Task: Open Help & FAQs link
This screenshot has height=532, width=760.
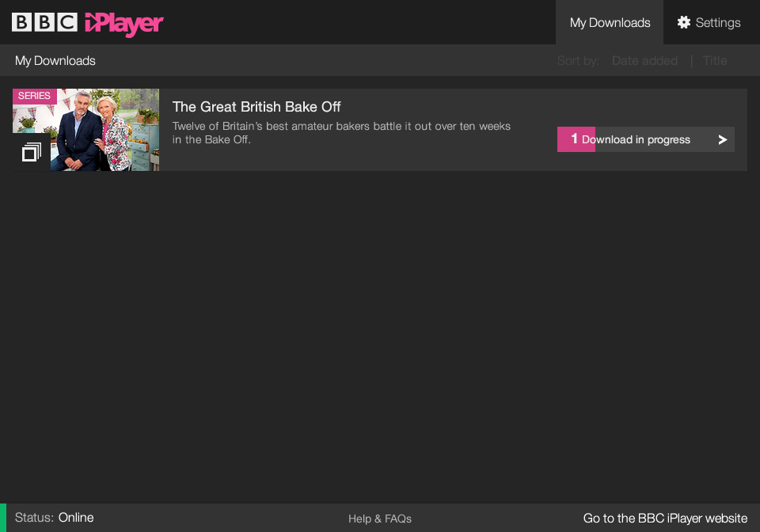Action: point(380,519)
